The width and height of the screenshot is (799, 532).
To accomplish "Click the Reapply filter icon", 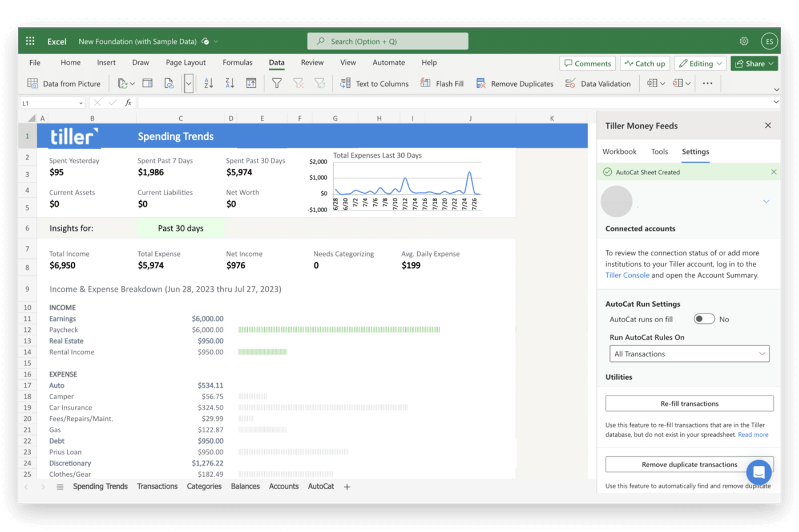I will (x=320, y=83).
